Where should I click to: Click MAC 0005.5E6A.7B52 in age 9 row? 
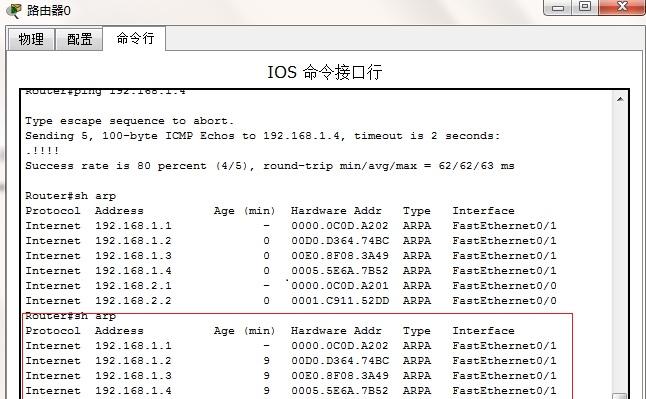tap(340, 390)
